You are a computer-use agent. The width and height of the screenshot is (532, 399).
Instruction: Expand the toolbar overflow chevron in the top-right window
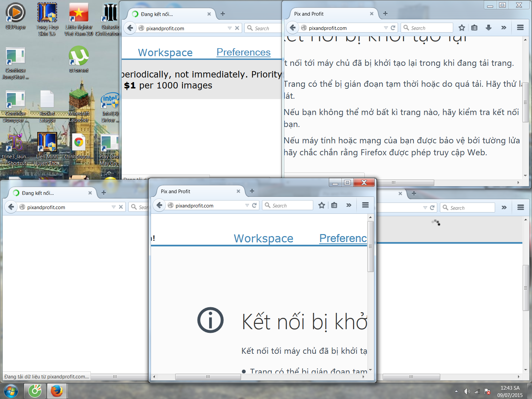[504, 28]
